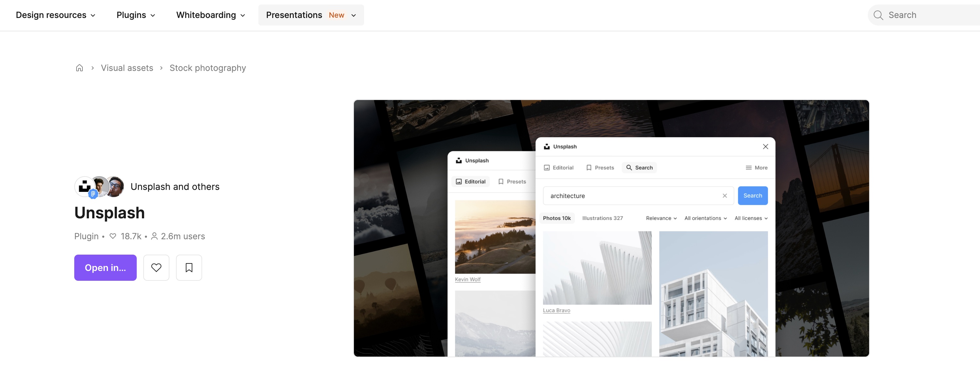The width and height of the screenshot is (980, 387).
Task: Click the magnifier icon in search bar
Action: click(878, 15)
